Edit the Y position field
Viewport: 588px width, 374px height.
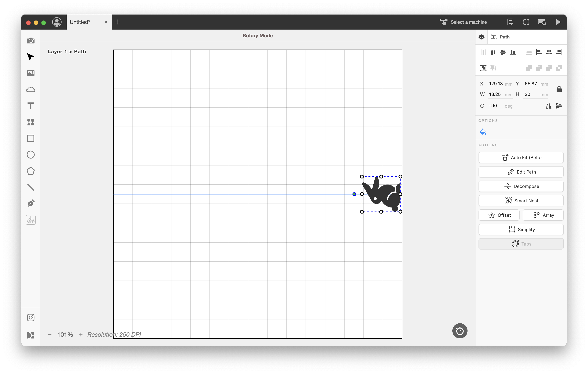536,84
